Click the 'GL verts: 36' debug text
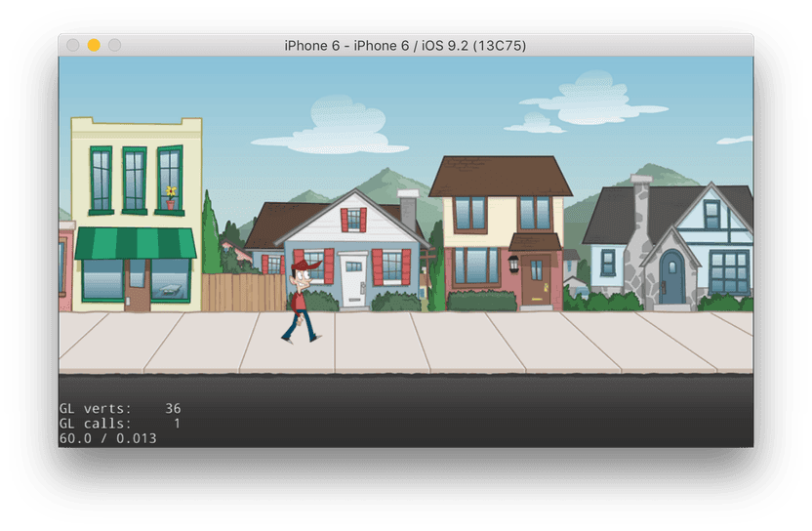The height and width of the screenshot is (531, 812). [120, 409]
